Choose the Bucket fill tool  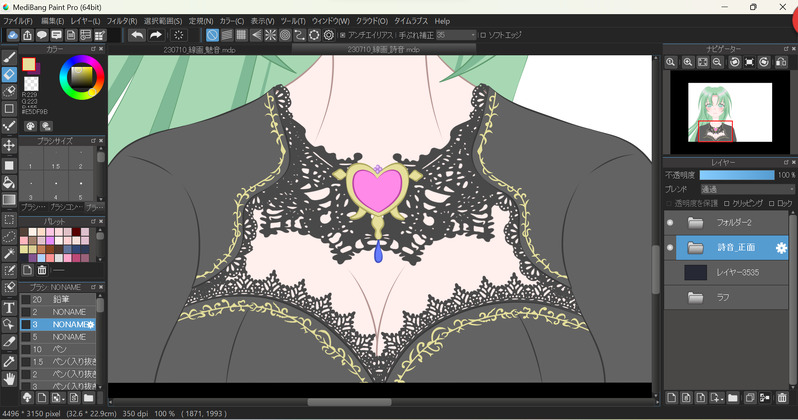[9, 183]
